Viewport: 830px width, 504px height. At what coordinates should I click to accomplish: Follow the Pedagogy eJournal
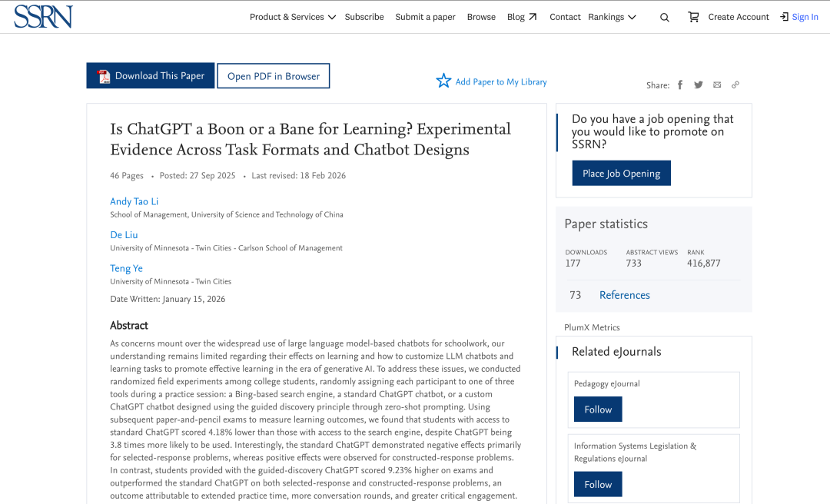(598, 409)
